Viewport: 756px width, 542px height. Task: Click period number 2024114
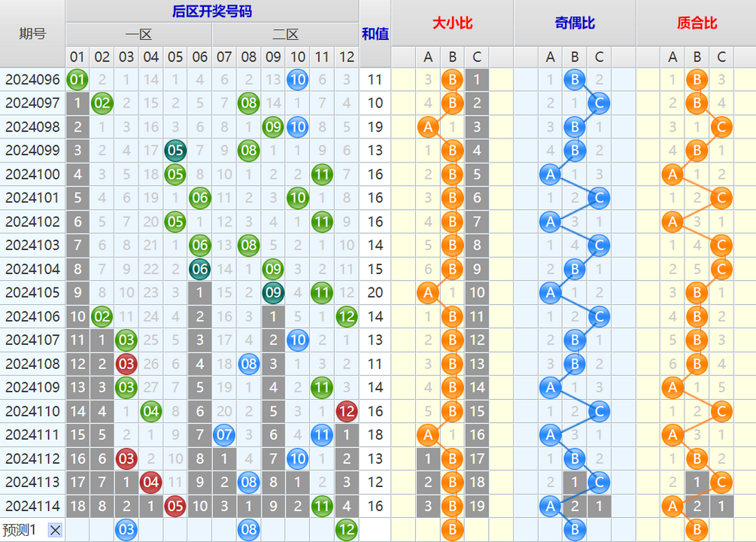point(32,506)
